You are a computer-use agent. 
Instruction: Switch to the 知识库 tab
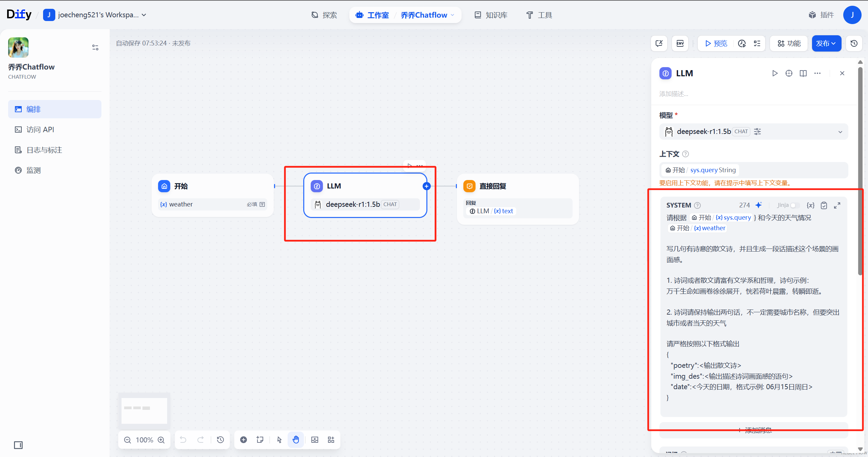[x=491, y=15]
